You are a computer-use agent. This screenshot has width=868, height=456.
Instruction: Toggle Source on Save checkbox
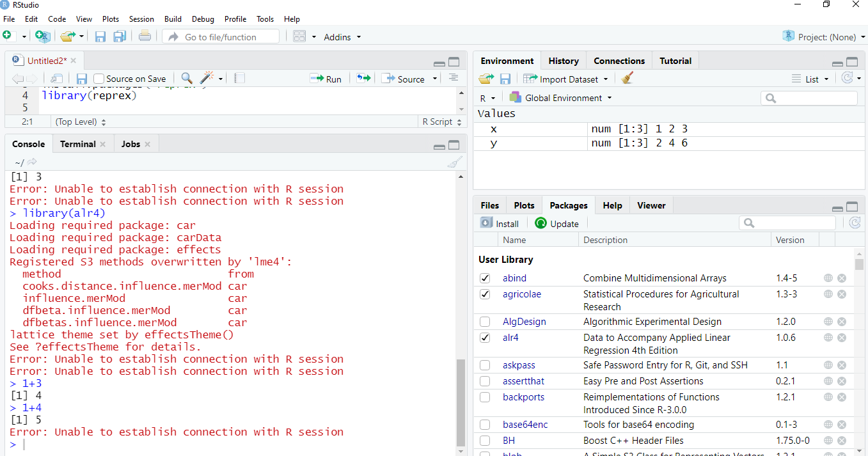pyautogui.click(x=99, y=79)
